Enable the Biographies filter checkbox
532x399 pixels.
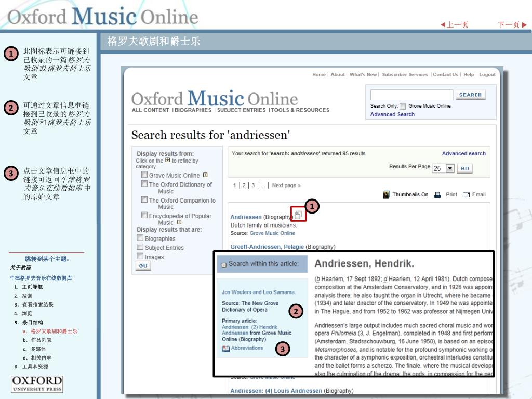[x=140, y=237]
